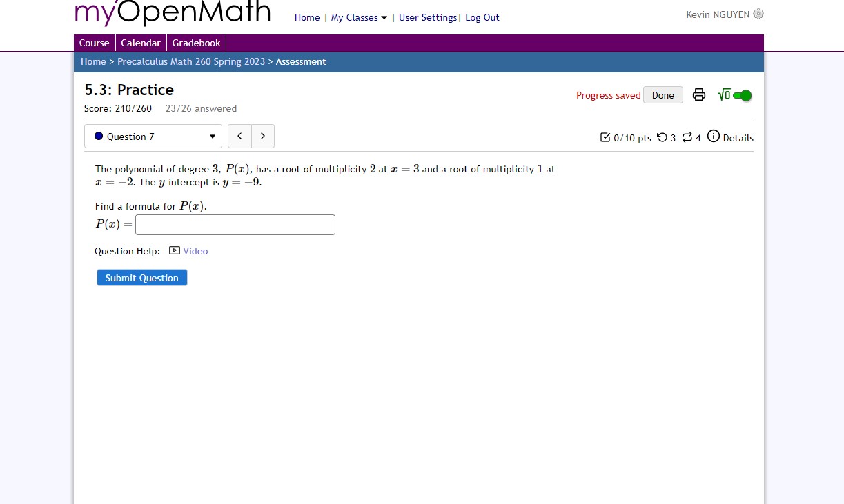Viewport: 844px width, 504px height.
Task: Expand the My Classes dropdown
Action: pyautogui.click(x=358, y=17)
